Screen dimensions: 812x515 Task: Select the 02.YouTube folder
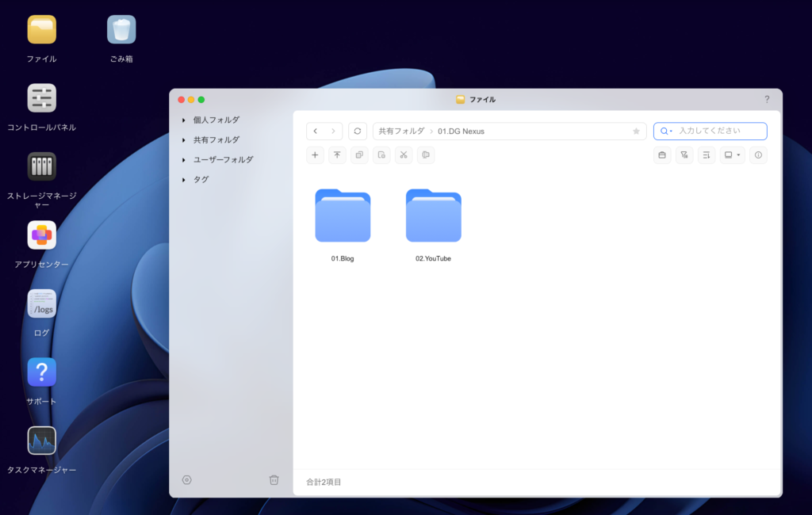(x=434, y=216)
